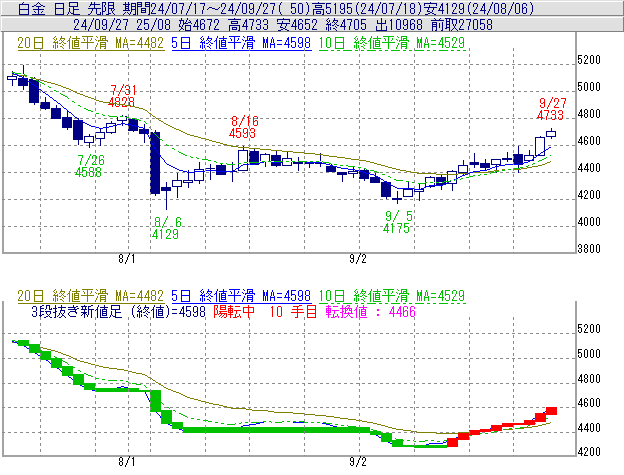Click the 7/26 4588 low label
The width and height of the screenshot is (624, 475).
point(90,166)
